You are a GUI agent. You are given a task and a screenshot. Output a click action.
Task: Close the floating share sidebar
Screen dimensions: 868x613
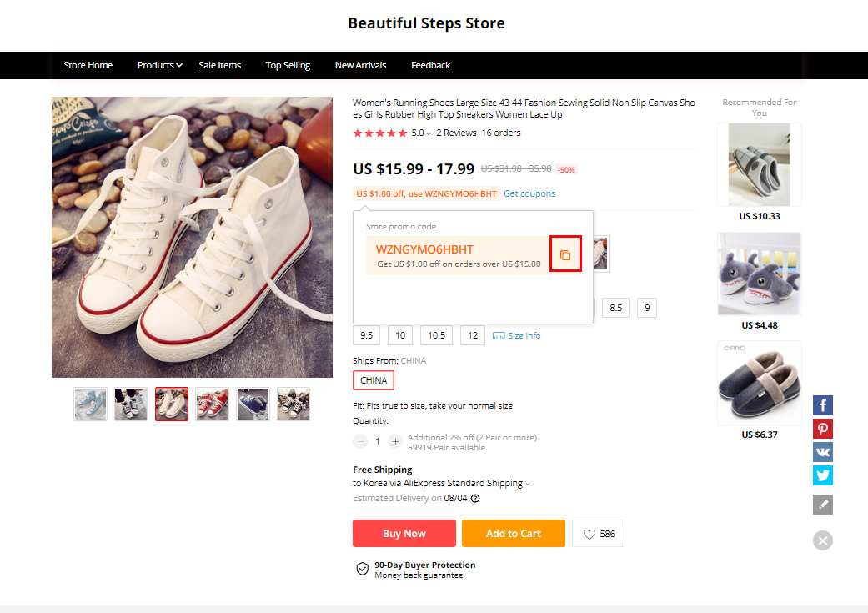(823, 540)
